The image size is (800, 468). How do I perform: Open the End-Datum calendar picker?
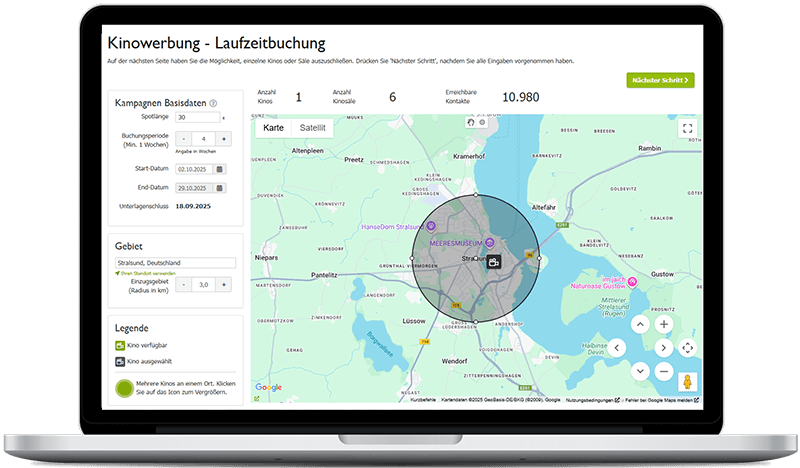(x=220, y=188)
